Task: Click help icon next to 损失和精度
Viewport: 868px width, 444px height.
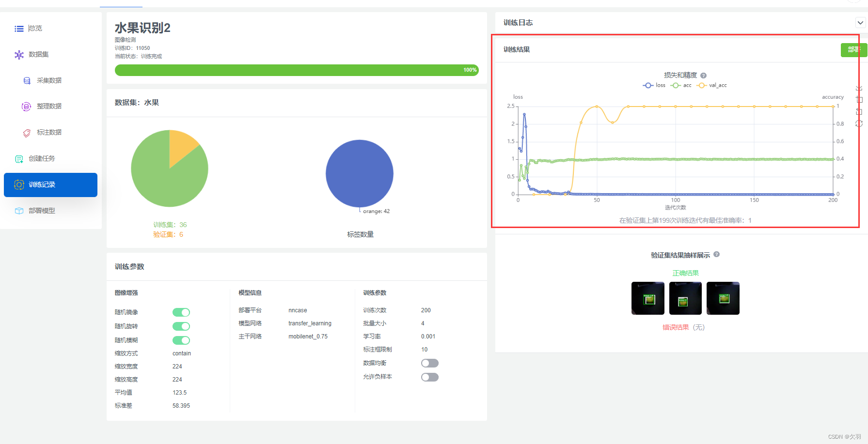Action: click(x=704, y=76)
